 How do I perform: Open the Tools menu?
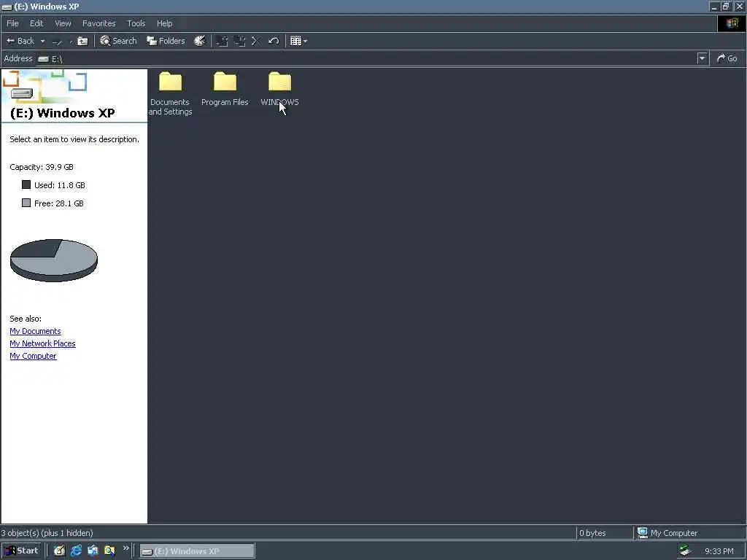pyautogui.click(x=136, y=23)
